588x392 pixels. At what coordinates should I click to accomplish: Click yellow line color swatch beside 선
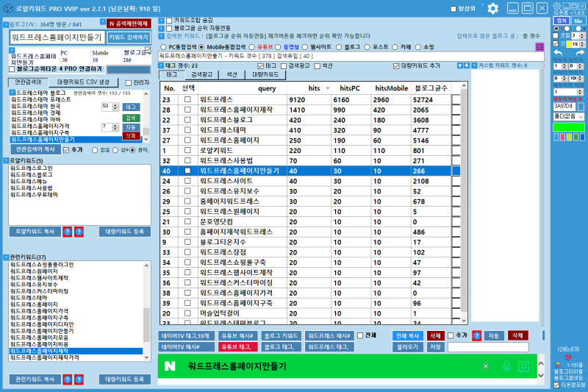tap(568, 44)
